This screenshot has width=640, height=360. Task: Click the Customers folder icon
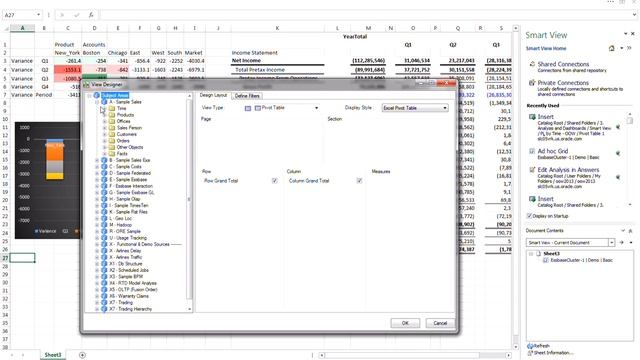click(x=112, y=134)
